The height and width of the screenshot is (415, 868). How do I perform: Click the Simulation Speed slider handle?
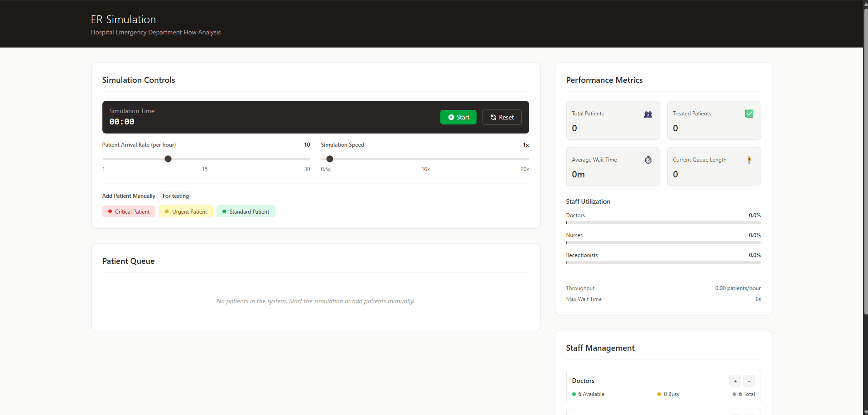(x=330, y=159)
